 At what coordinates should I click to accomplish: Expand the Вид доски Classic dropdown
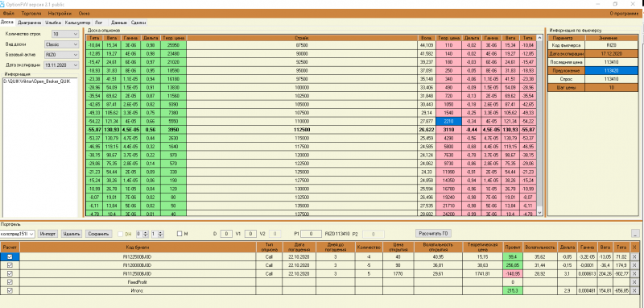(62, 44)
